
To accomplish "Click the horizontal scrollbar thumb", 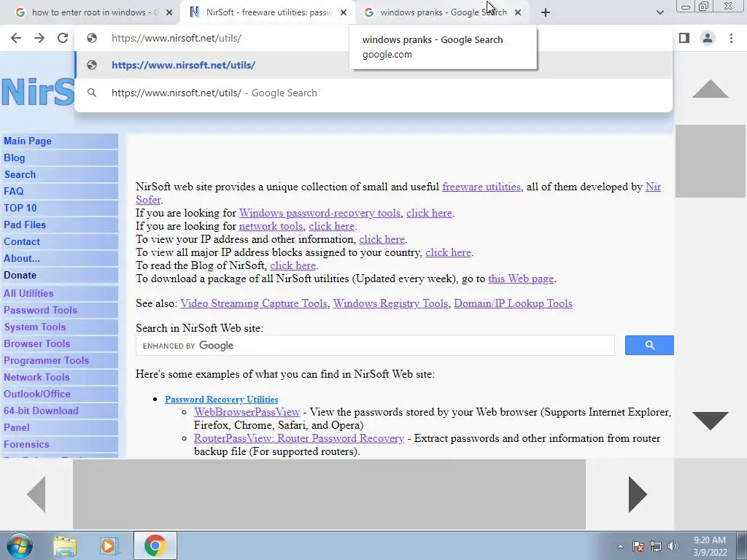I will 329,494.
